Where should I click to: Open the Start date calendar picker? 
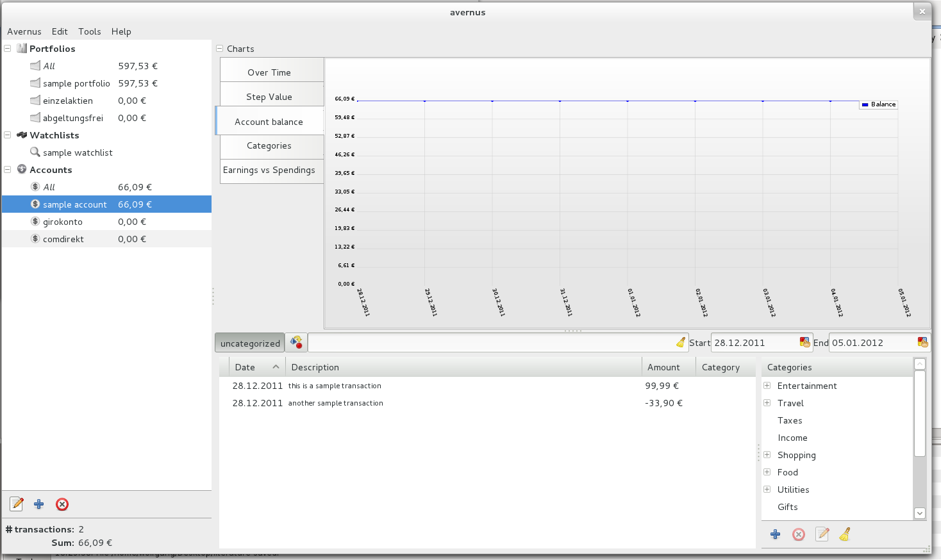[x=804, y=343]
